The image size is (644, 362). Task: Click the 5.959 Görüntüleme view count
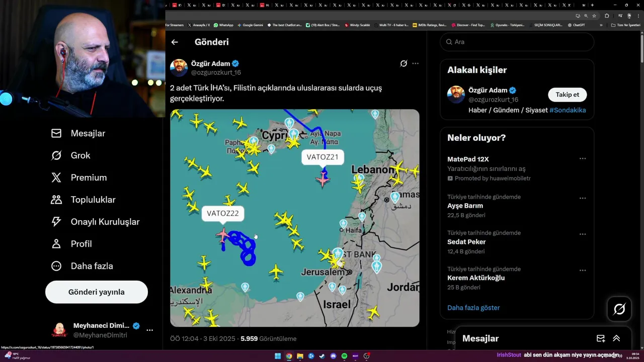tap(269, 339)
